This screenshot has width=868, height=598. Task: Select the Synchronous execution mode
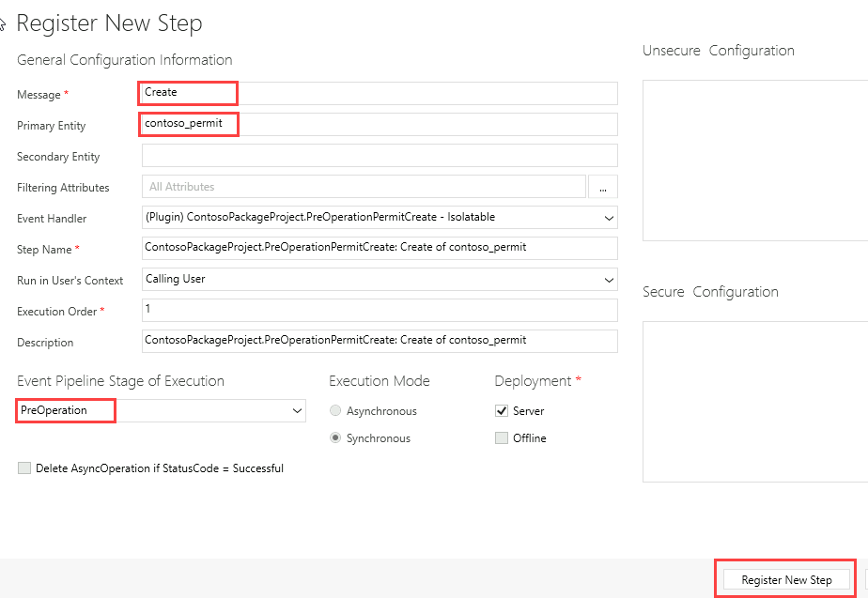[x=335, y=438]
